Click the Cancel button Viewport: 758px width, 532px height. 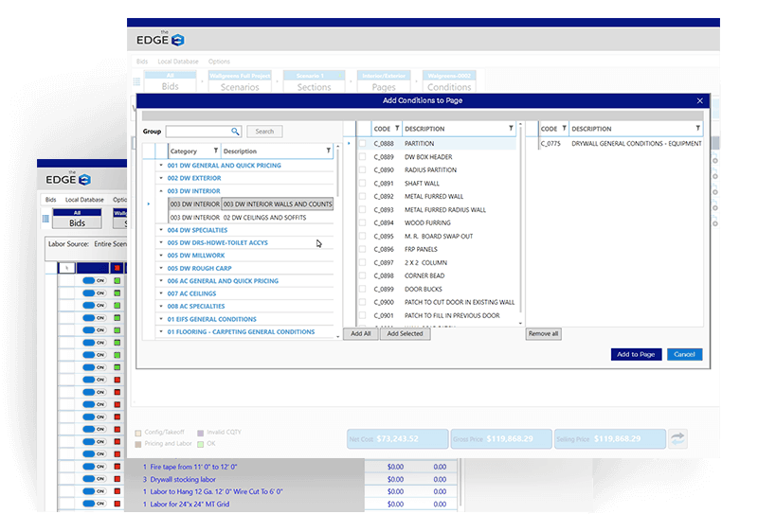coord(684,354)
